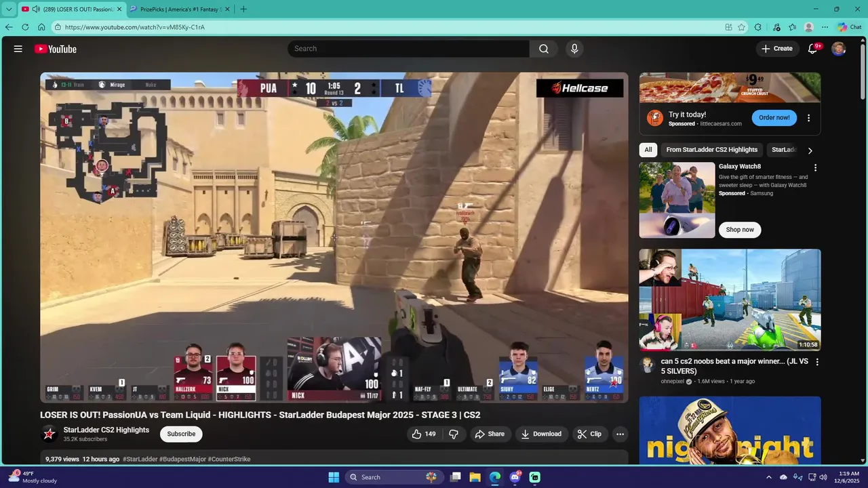This screenshot has width=868, height=488.
Task: Open Edge profile icon
Action: coord(808,27)
